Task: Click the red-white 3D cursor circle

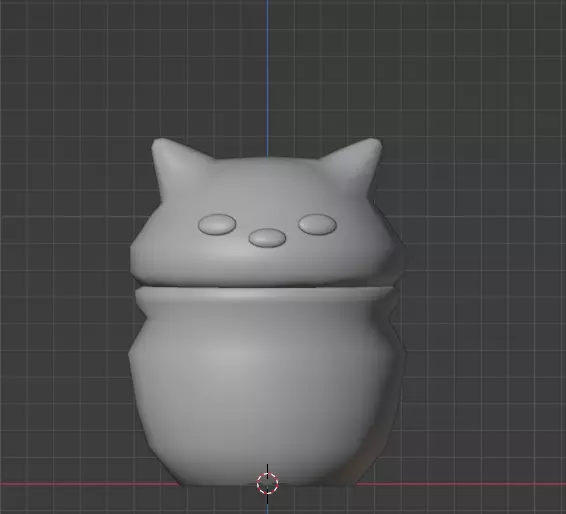Action: [267, 483]
